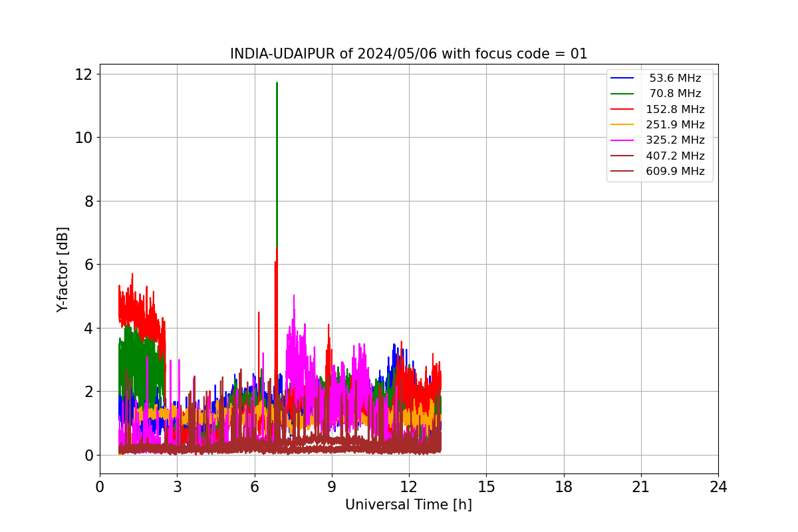Click the peak of the tall green spike
The width and height of the screenshot is (798, 532).
coord(277,83)
